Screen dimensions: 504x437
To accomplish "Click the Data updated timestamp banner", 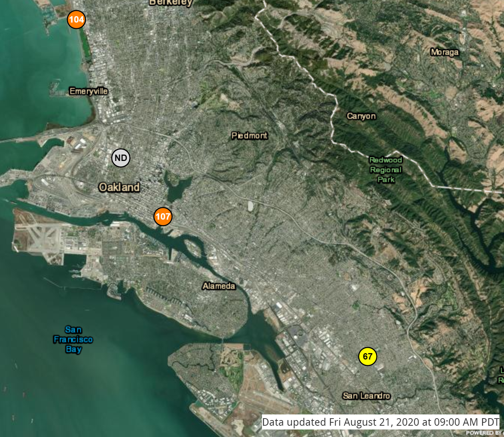I will coord(381,422).
